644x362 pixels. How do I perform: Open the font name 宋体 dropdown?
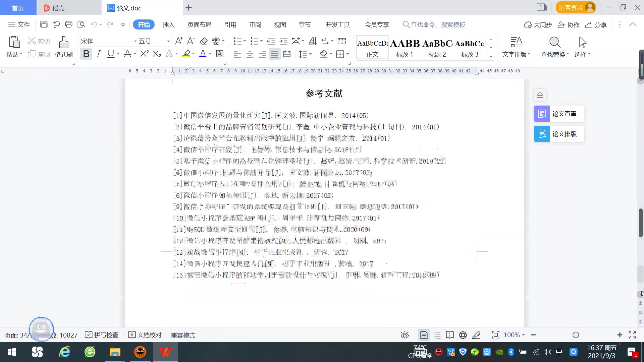(135, 41)
